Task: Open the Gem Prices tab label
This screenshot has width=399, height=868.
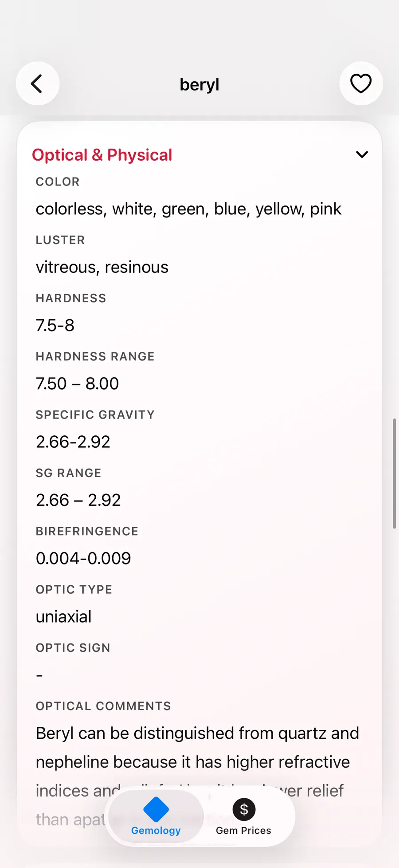Action: point(243,830)
